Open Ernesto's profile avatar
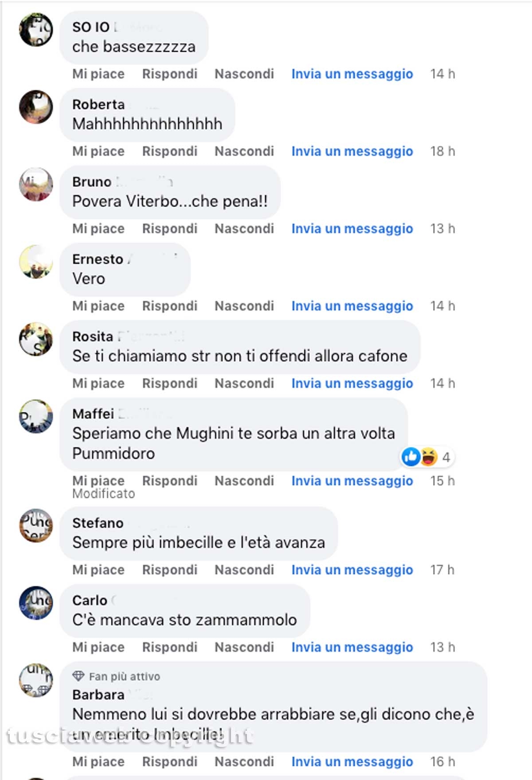The height and width of the screenshot is (780, 532). tap(36, 262)
